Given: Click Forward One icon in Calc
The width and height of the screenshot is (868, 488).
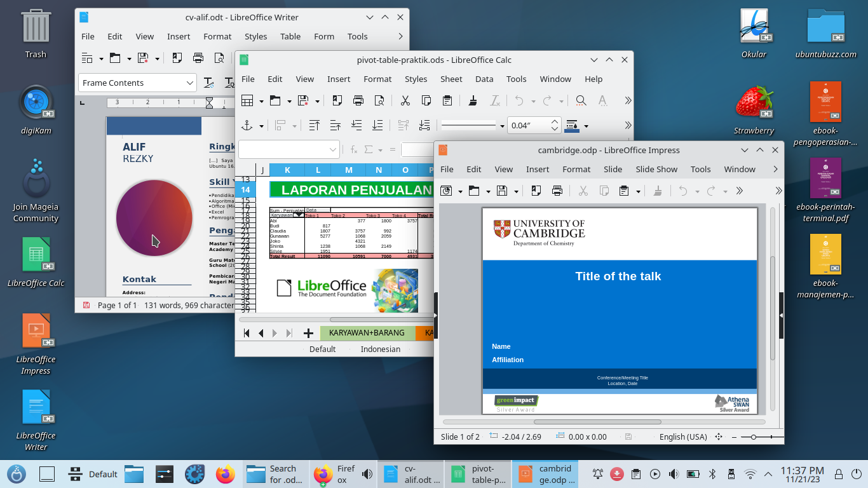Looking at the screenshot, I should pos(335,126).
